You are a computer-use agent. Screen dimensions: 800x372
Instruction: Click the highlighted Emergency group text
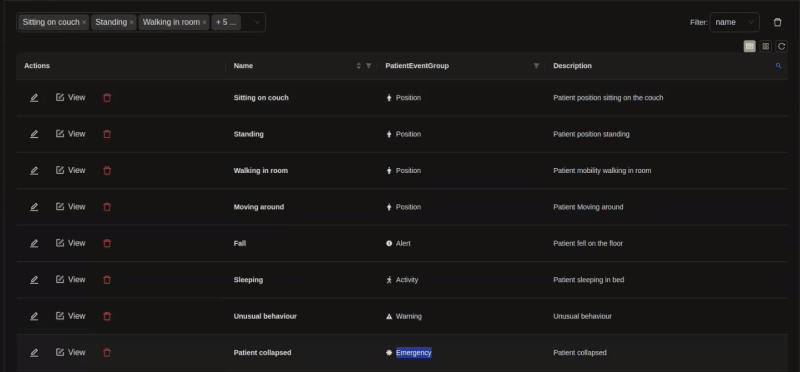click(x=414, y=353)
